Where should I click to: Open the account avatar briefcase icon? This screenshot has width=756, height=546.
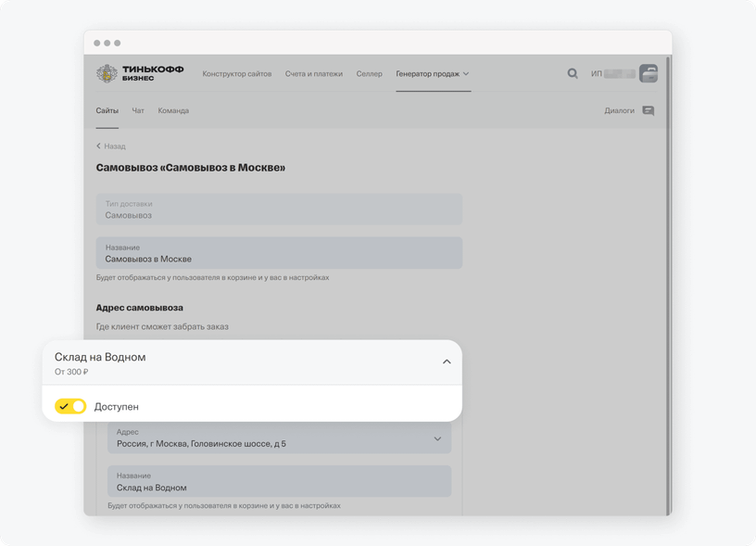coord(649,73)
